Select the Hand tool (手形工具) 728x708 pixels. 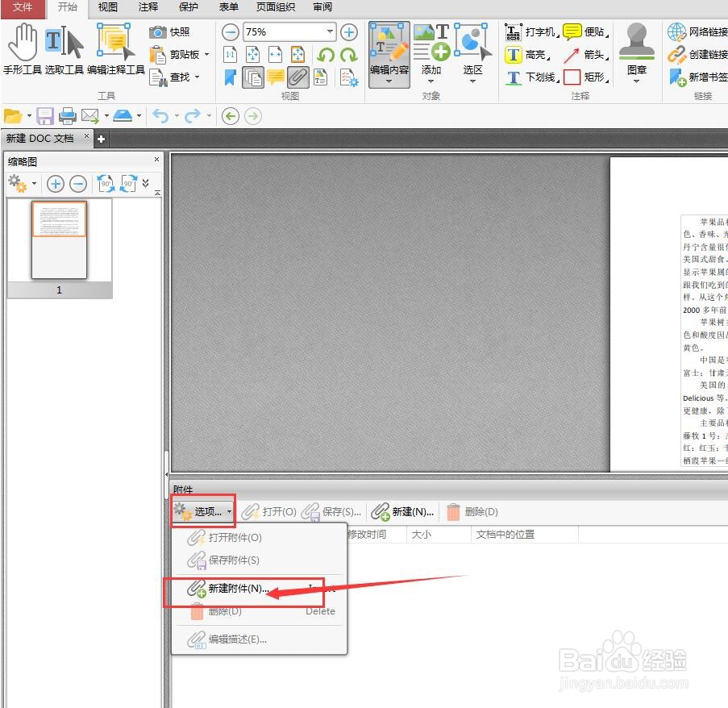[x=23, y=49]
